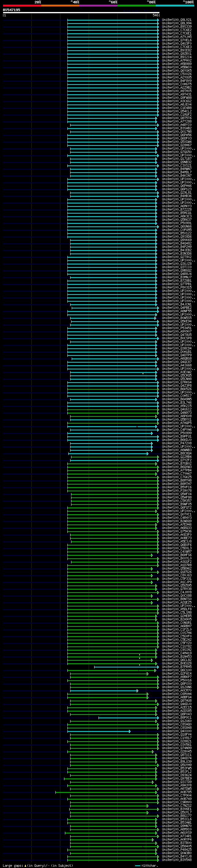Click hit label UniRef100_Q6YUK5
This screenshot has height=868, width=197.
176,71
